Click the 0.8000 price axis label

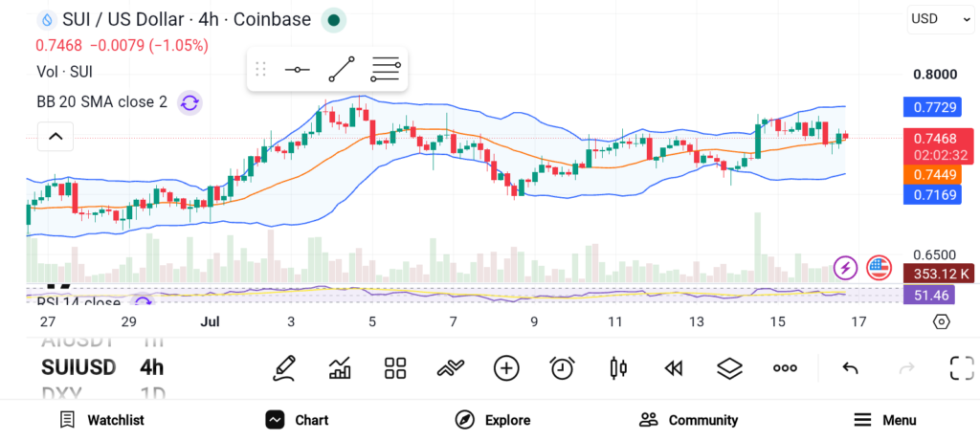click(935, 75)
